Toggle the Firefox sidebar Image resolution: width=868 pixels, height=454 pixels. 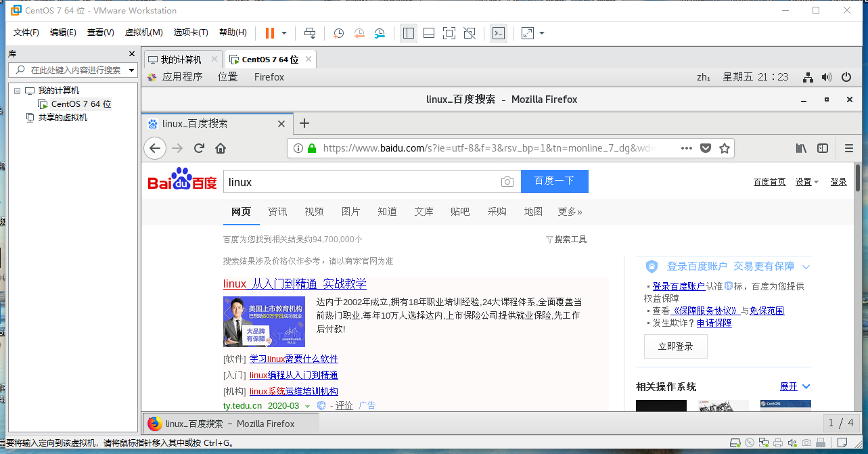pyautogui.click(x=823, y=148)
